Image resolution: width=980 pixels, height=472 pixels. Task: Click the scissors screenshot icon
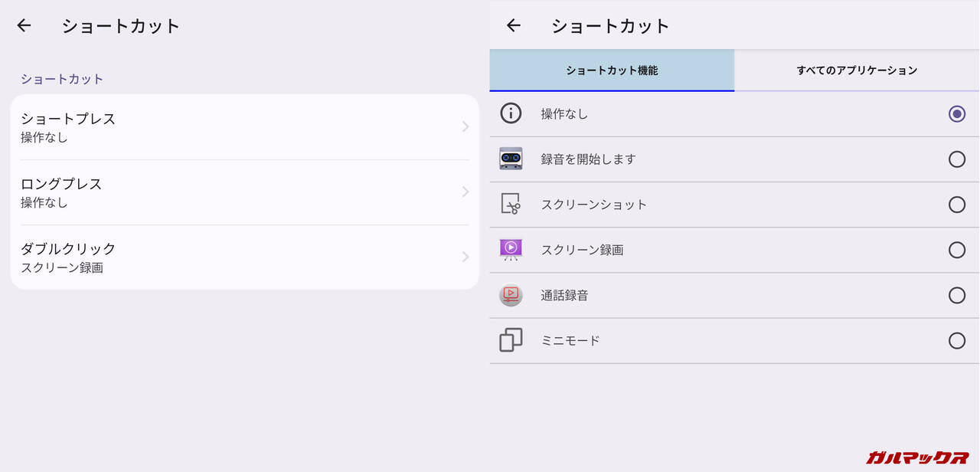point(511,205)
